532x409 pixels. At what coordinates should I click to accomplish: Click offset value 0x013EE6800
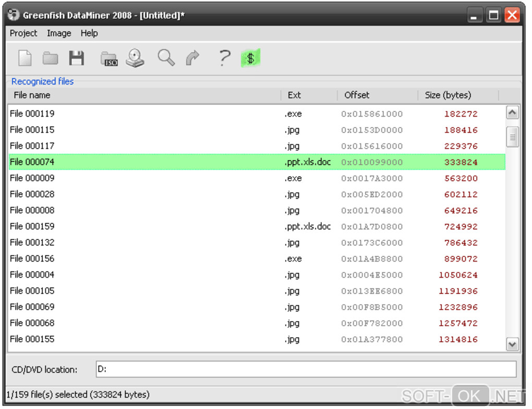[372, 291]
